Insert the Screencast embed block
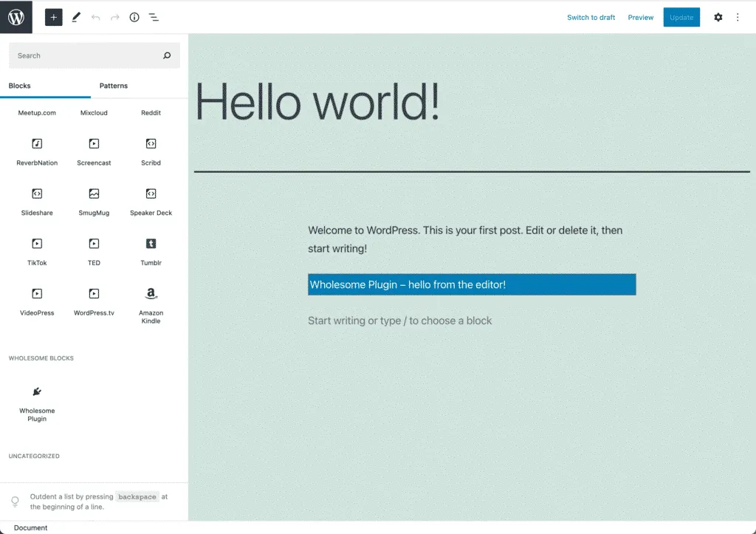The width and height of the screenshot is (756, 534). point(94,151)
